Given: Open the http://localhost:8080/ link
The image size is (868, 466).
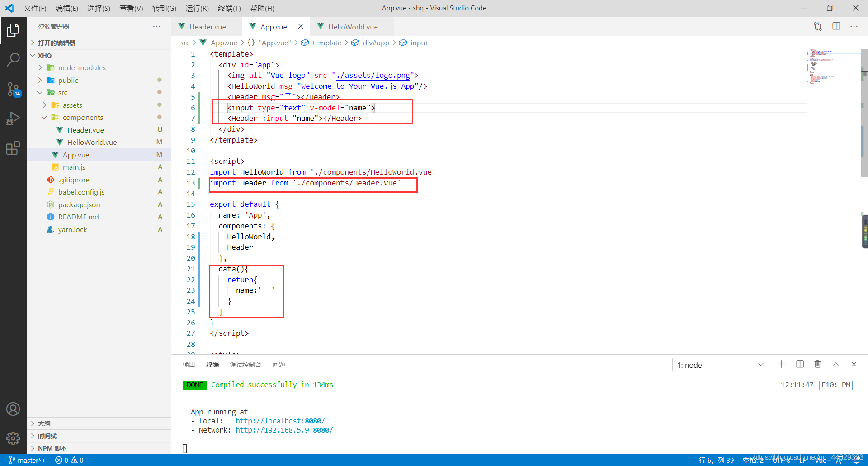Looking at the screenshot, I should 280,421.
